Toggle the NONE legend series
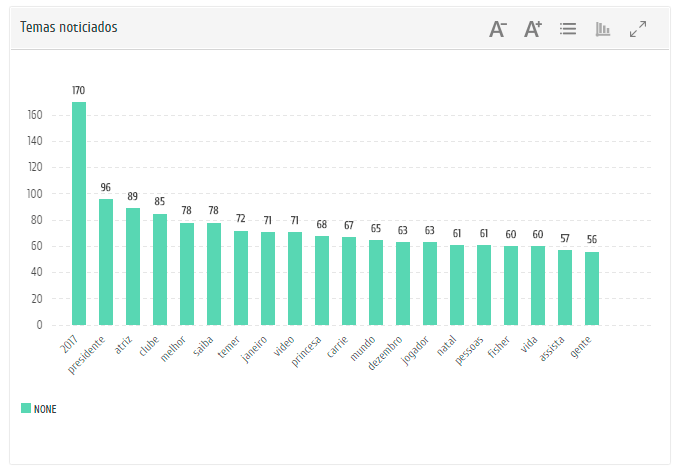675x471 pixels. (x=45, y=409)
